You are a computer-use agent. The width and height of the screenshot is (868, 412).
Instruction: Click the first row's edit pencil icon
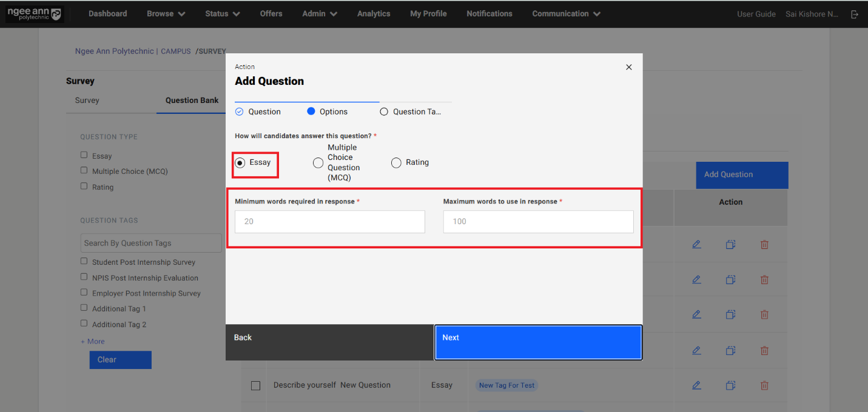click(x=696, y=245)
